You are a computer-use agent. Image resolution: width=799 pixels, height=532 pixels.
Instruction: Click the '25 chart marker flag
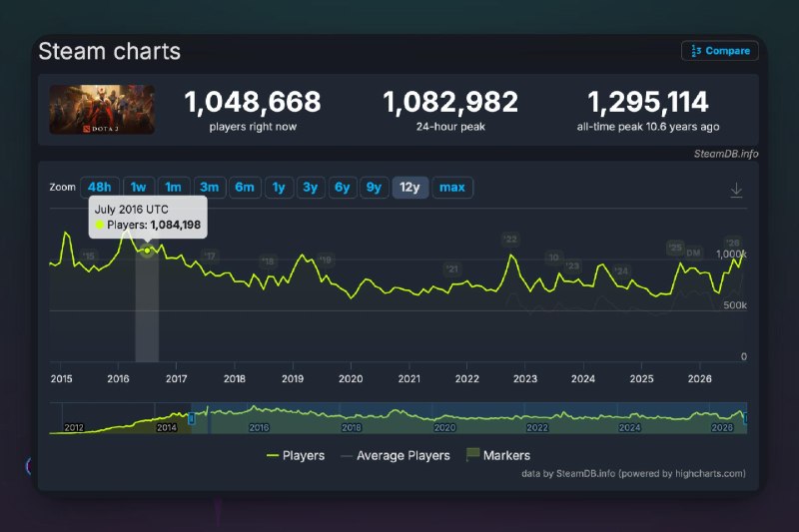click(x=675, y=248)
